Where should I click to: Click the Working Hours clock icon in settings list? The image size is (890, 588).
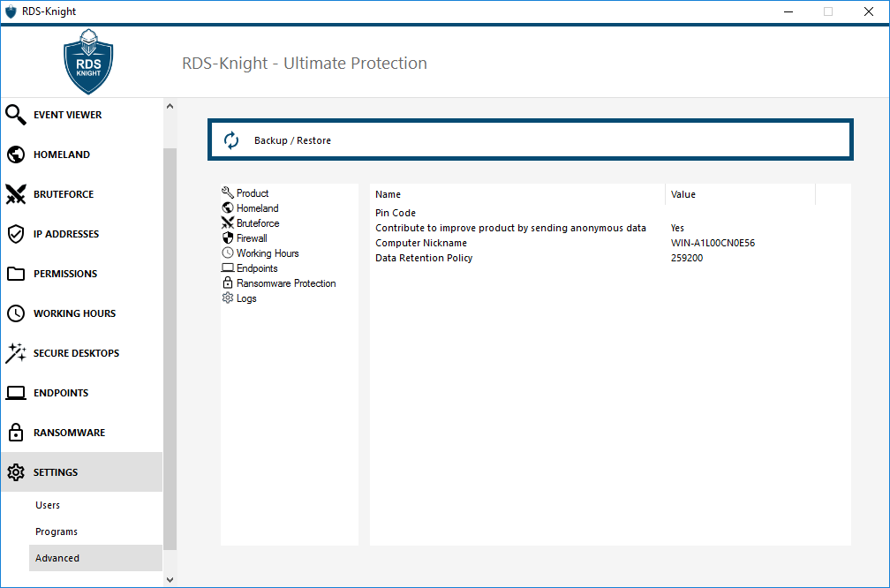pos(228,253)
